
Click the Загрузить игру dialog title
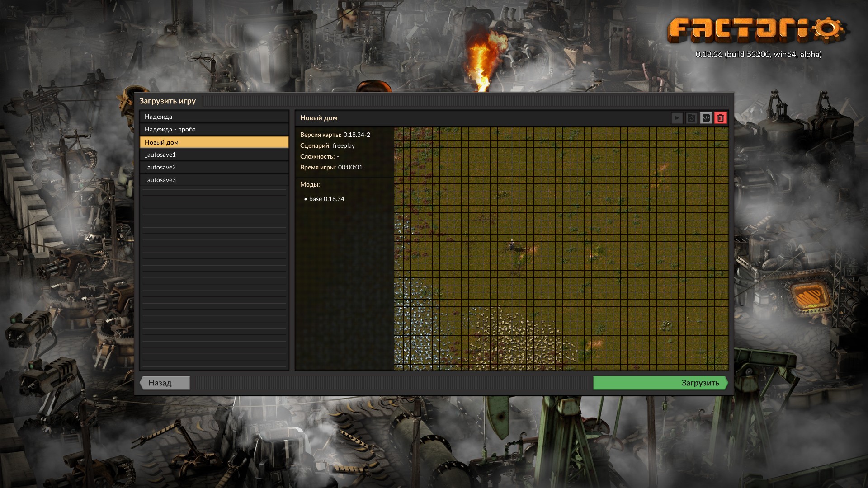point(167,101)
